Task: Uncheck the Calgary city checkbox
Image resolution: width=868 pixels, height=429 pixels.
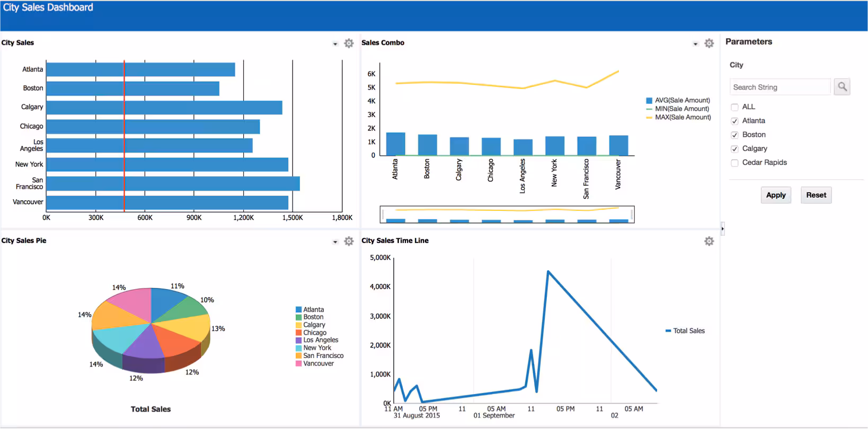Action: pos(734,149)
